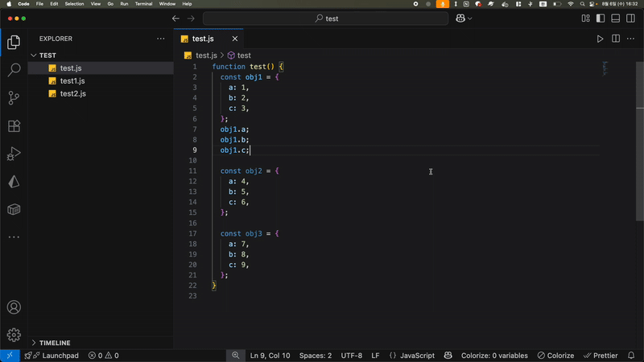Close the test.js editor tab
The width and height of the screenshot is (644, 362).
click(x=235, y=39)
